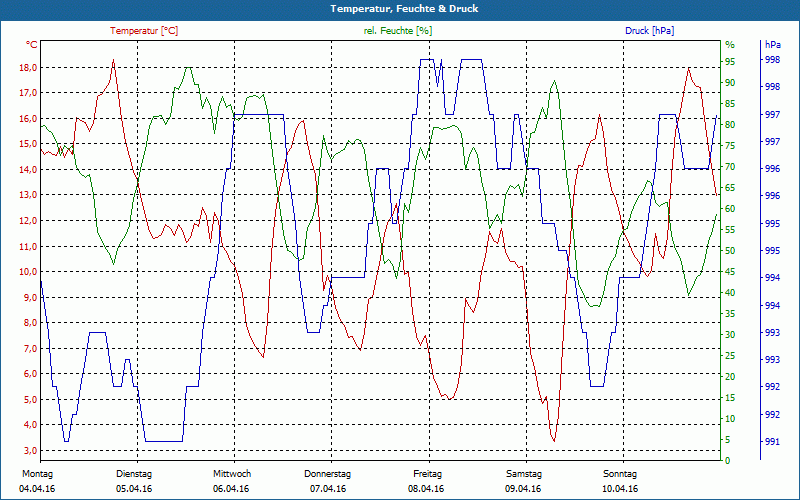The height and width of the screenshot is (500, 800).
Task: Click the 3,0 temperature axis value
Action: pyautogui.click(x=30, y=451)
